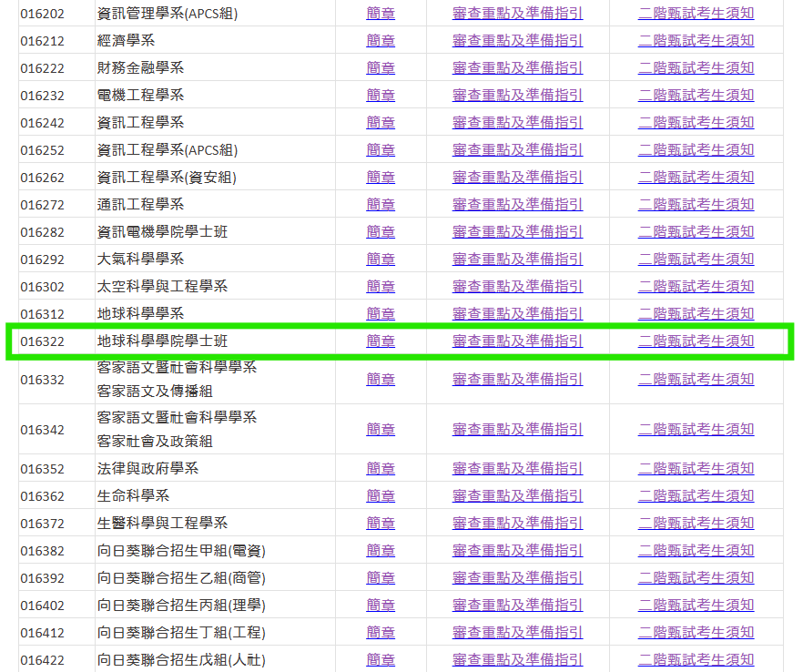803x672 pixels.
Task: View 二階甄試考生須知 for 法律與政府學系
Action: pyautogui.click(x=696, y=469)
